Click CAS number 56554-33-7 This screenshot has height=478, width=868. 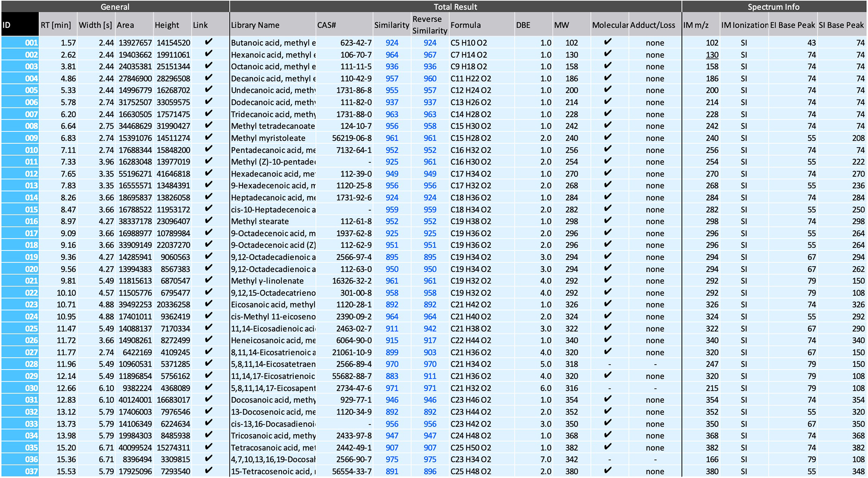pyautogui.click(x=352, y=471)
